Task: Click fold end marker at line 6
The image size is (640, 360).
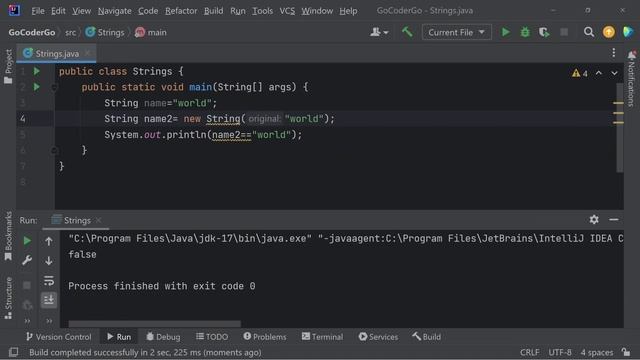Action: [54, 151]
